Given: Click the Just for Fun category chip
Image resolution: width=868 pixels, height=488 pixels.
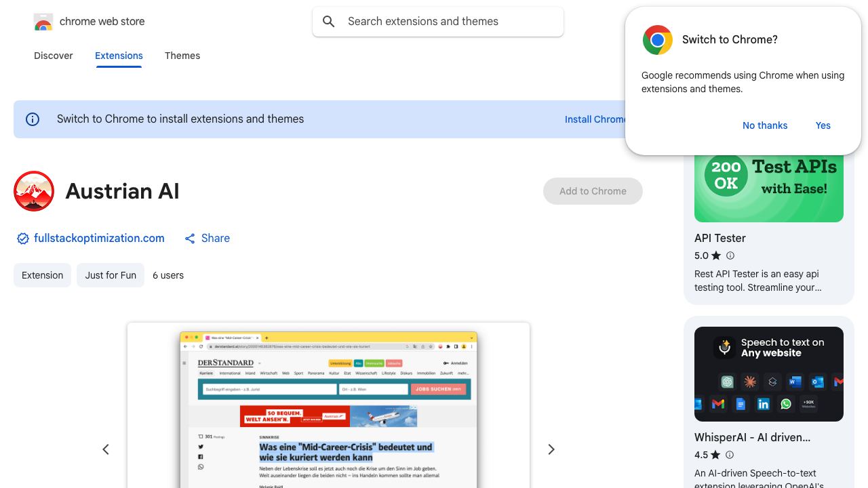Looking at the screenshot, I should (x=111, y=275).
